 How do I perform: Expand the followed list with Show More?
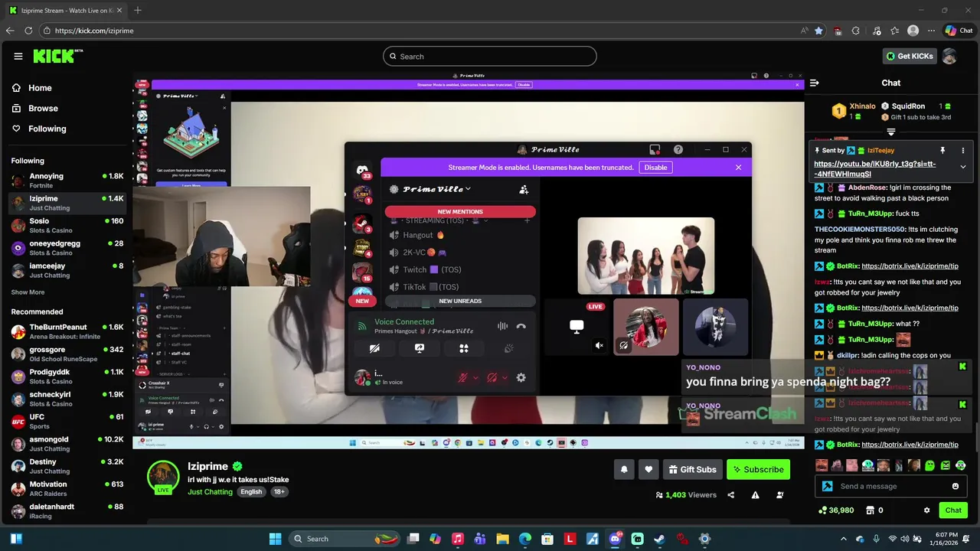pos(28,292)
